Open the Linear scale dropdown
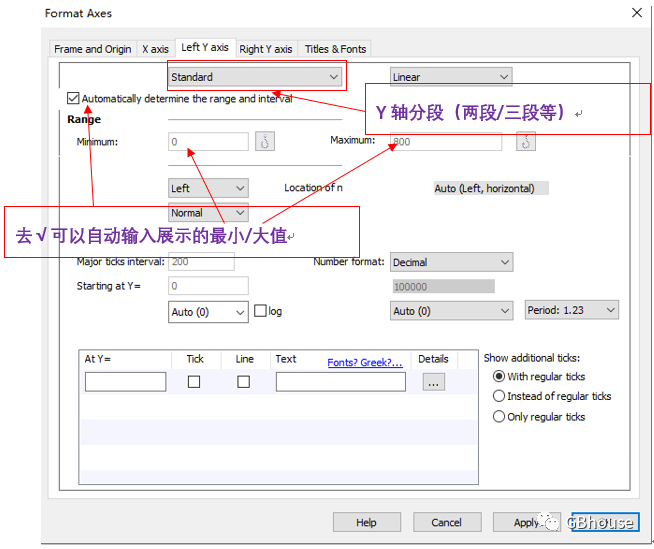The image size is (654, 549). pyautogui.click(x=450, y=77)
